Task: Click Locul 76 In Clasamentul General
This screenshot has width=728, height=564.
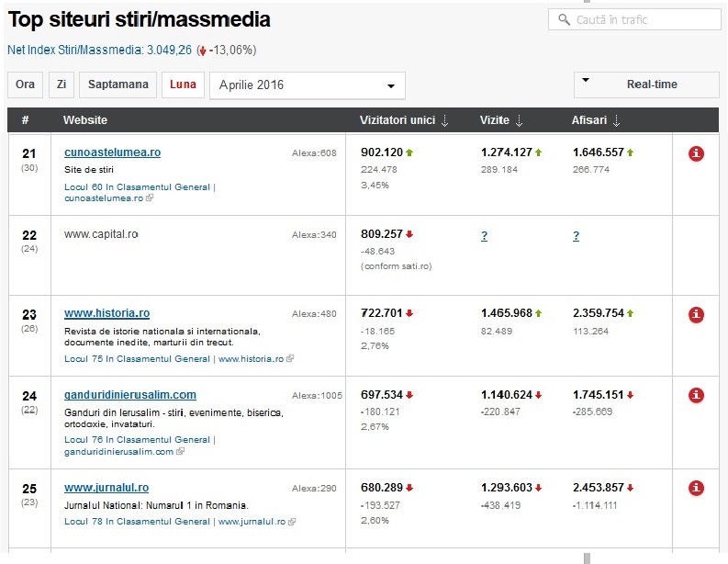Action: click(137, 440)
